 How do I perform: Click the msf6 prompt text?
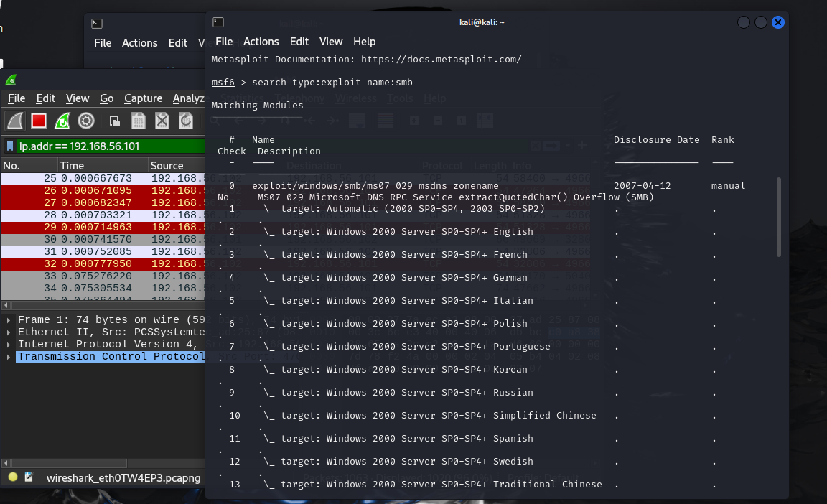click(x=223, y=83)
